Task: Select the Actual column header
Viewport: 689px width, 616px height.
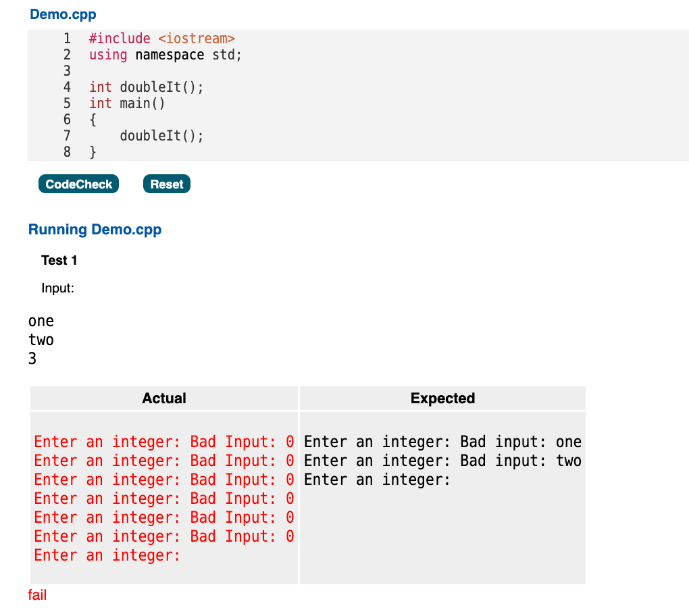Action: pos(163,398)
